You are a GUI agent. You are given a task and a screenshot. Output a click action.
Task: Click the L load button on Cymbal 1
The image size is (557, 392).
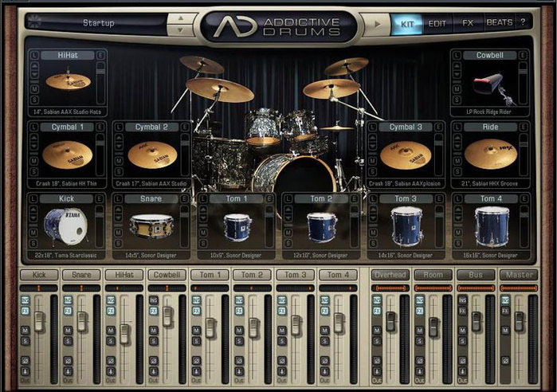(x=33, y=127)
